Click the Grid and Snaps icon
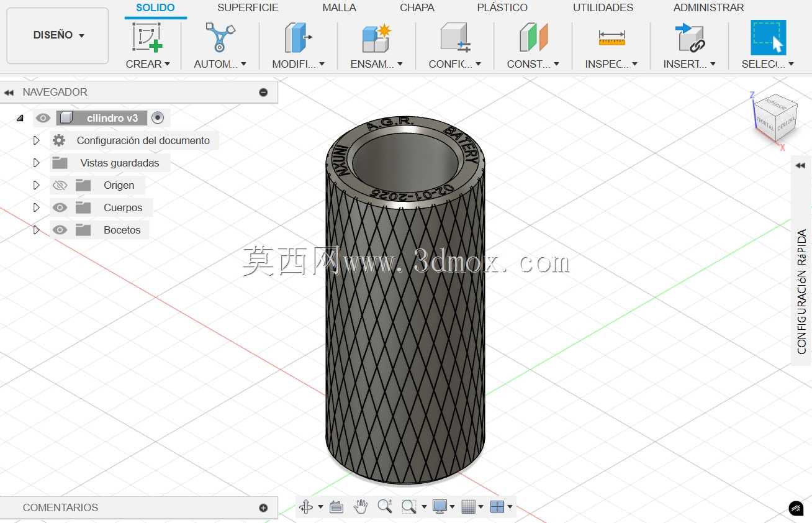The image size is (812, 523). click(x=468, y=507)
